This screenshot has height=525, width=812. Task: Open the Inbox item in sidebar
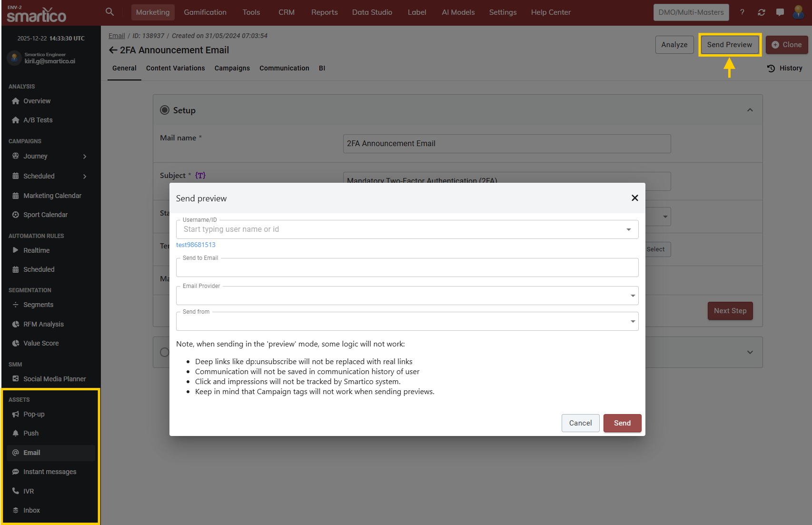point(31,510)
